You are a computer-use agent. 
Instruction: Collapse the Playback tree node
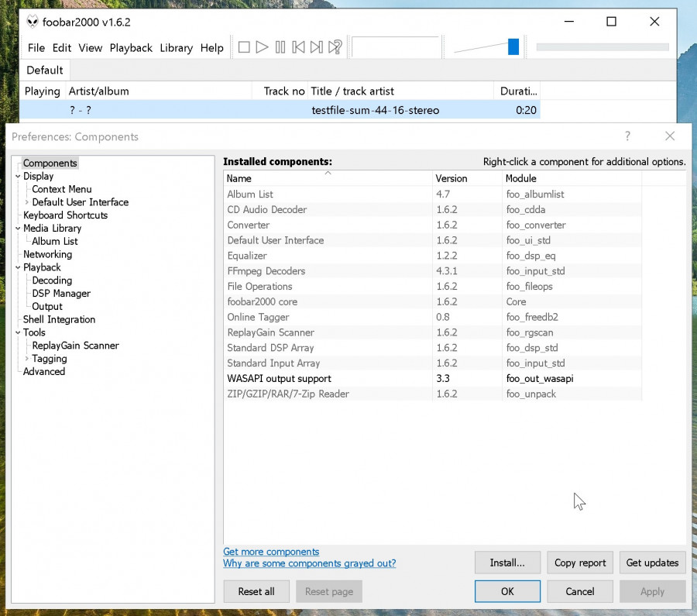tap(18, 268)
